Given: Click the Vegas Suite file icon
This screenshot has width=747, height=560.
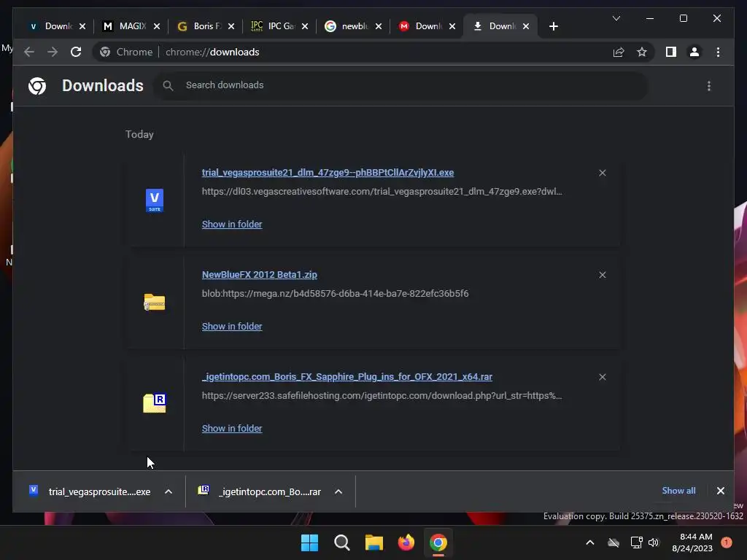Looking at the screenshot, I should tap(155, 201).
